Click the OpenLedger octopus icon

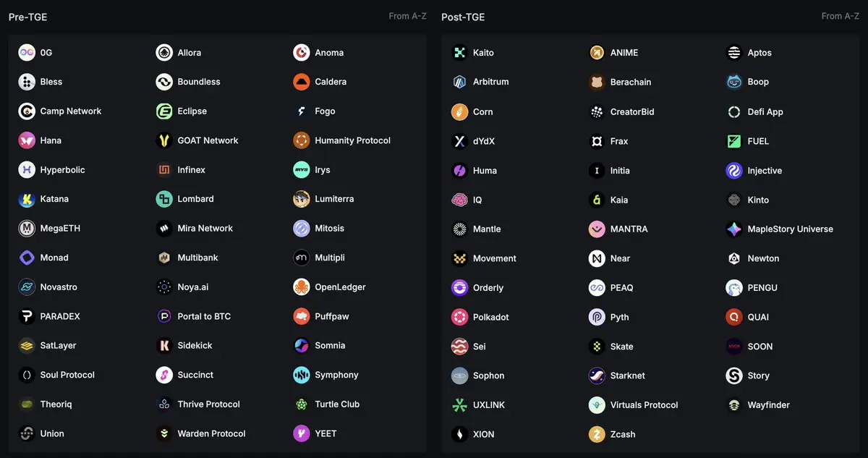pos(302,287)
